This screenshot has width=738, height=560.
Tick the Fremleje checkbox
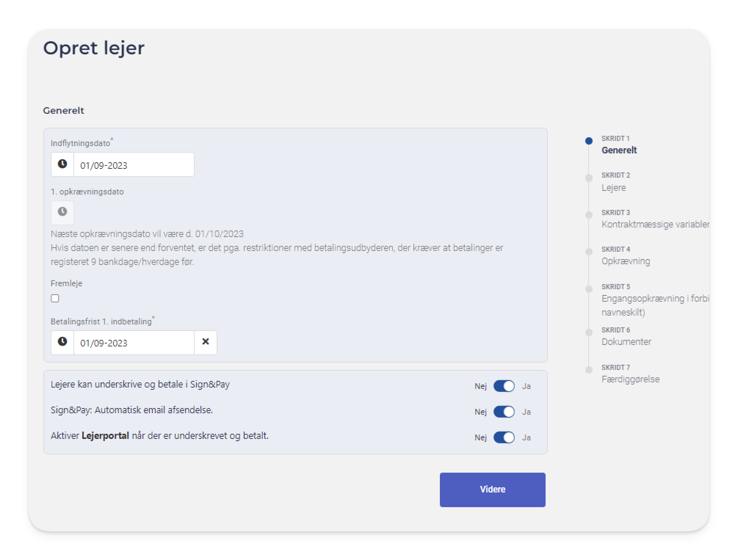coord(55,298)
